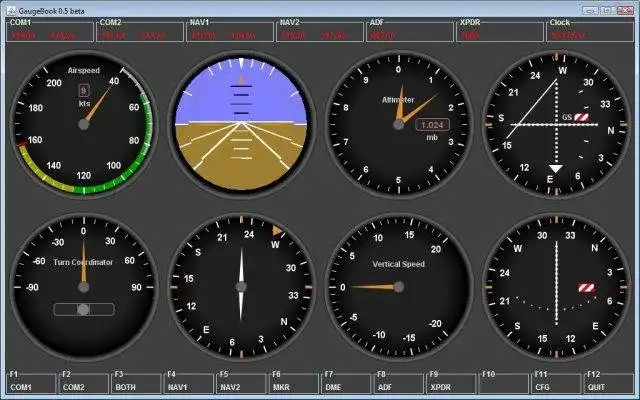Click the altimeter 1.024 mb pressure readout

pos(433,125)
